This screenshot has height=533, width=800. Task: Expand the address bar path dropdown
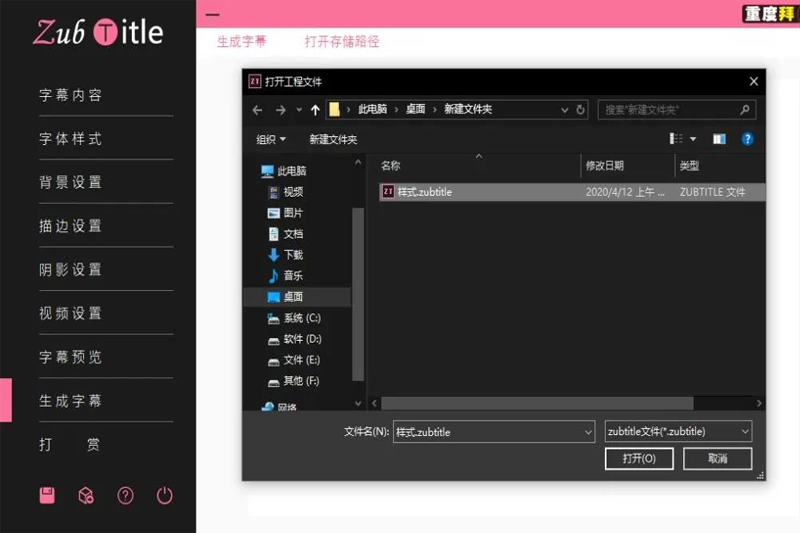click(564, 110)
